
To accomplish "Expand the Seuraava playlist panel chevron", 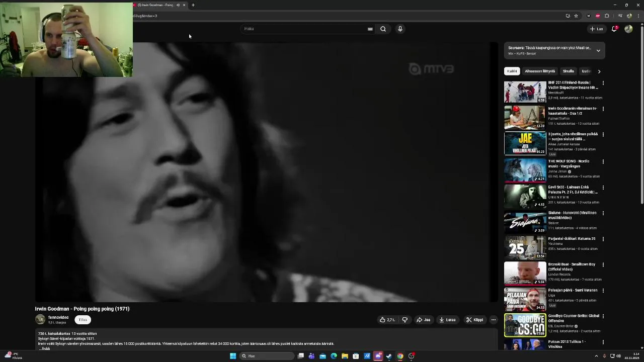I will 598,50.
